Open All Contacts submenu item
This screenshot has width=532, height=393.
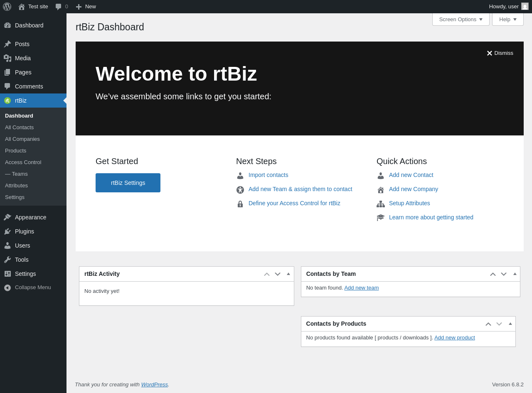(x=33, y=128)
